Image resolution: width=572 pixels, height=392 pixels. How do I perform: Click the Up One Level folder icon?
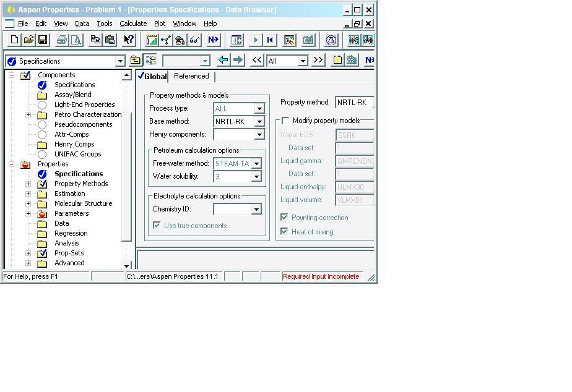point(136,60)
